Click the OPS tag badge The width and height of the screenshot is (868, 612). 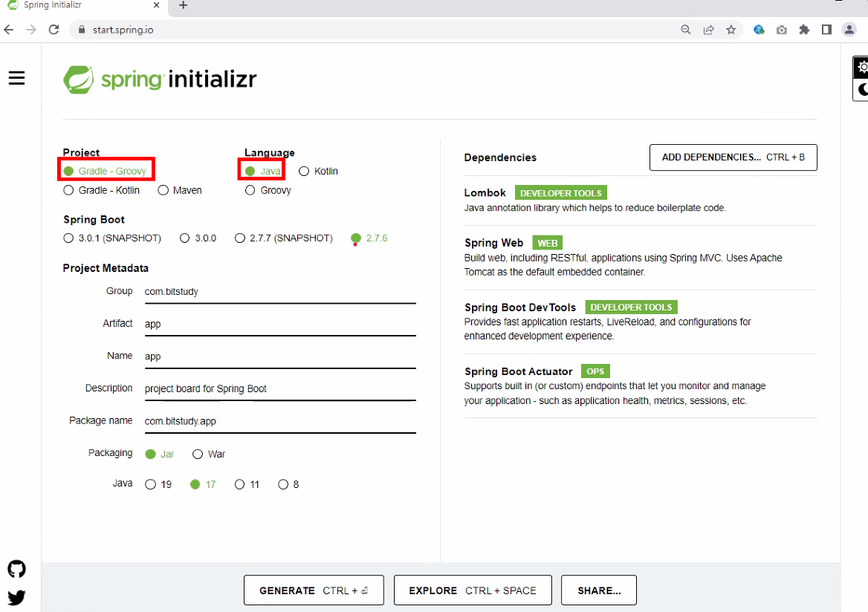click(x=596, y=371)
